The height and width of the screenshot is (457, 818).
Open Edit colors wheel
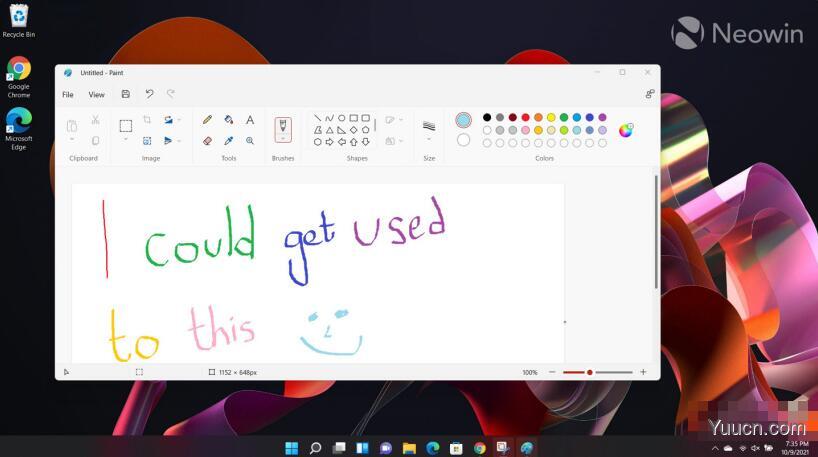click(x=625, y=130)
